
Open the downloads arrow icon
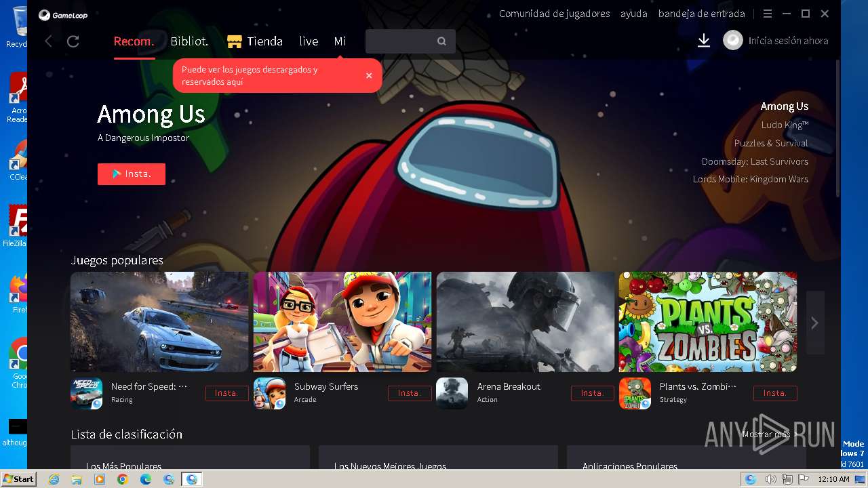704,41
